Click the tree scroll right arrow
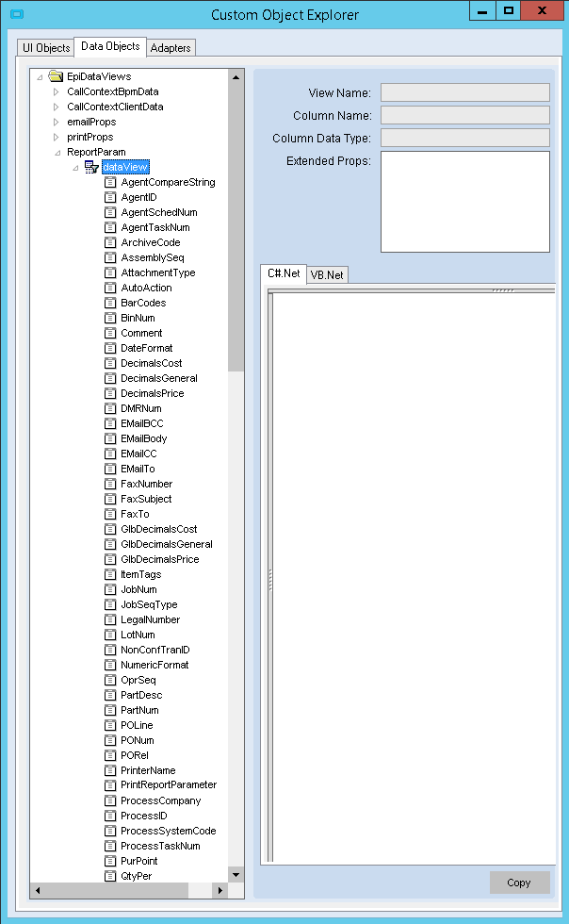The height and width of the screenshot is (924, 569). 220,890
